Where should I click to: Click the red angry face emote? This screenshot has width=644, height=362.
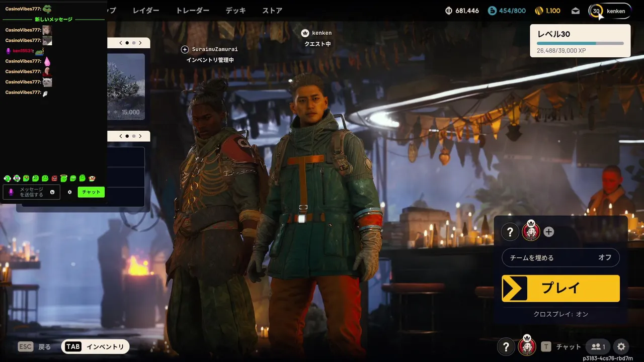(x=54, y=178)
